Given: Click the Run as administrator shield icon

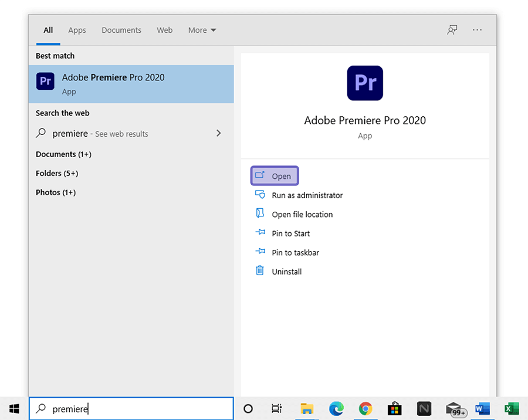Looking at the screenshot, I should [260, 195].
